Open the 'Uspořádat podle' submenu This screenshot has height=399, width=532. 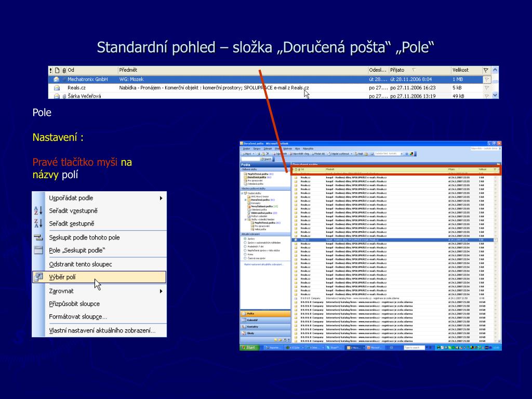(99, 198)
